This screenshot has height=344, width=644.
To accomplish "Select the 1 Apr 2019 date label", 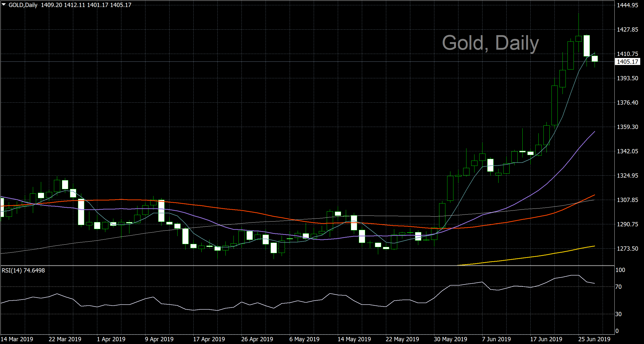I will click(111, 339).
